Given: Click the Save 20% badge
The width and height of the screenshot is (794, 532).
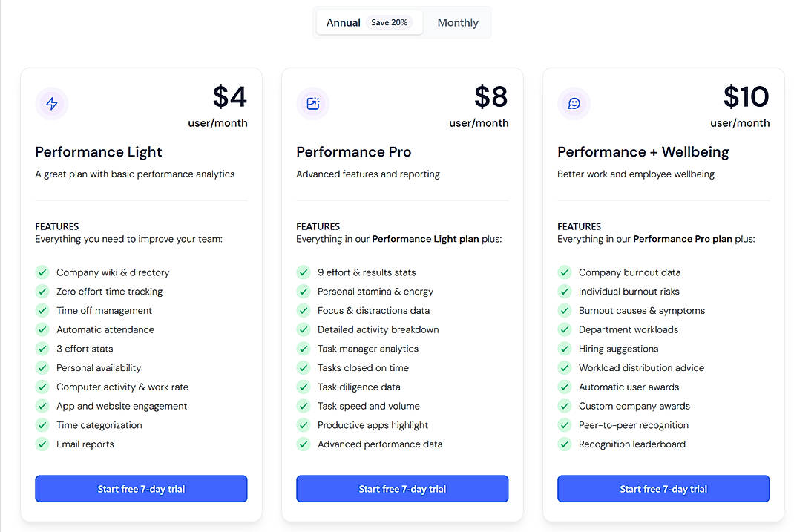Looking at the screenshot, I should coord(390,22).
